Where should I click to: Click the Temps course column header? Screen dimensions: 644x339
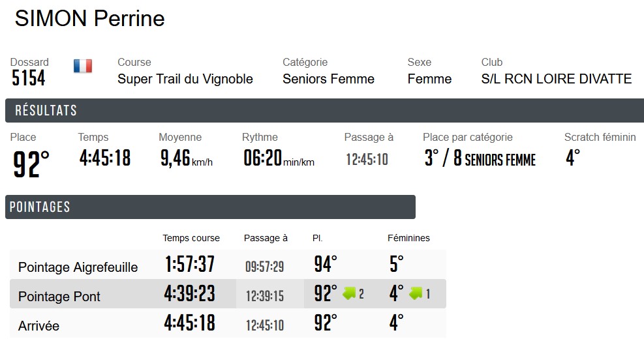coord(191,238)
